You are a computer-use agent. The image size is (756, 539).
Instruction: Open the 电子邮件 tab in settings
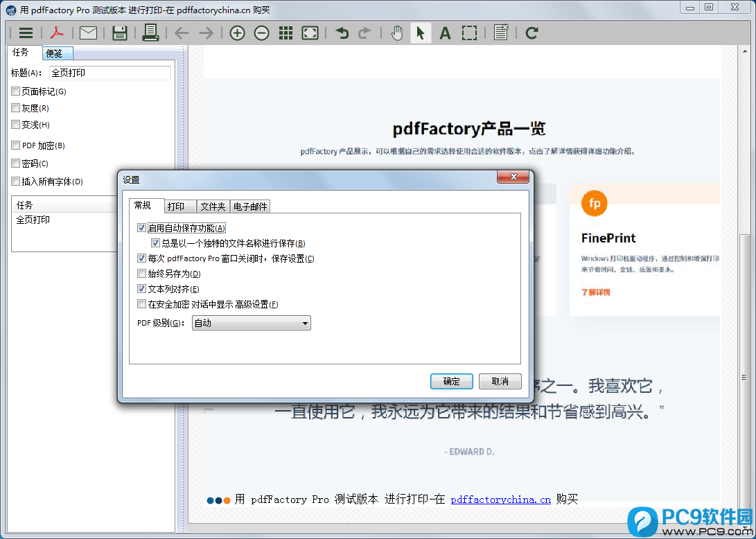(250, 206)
